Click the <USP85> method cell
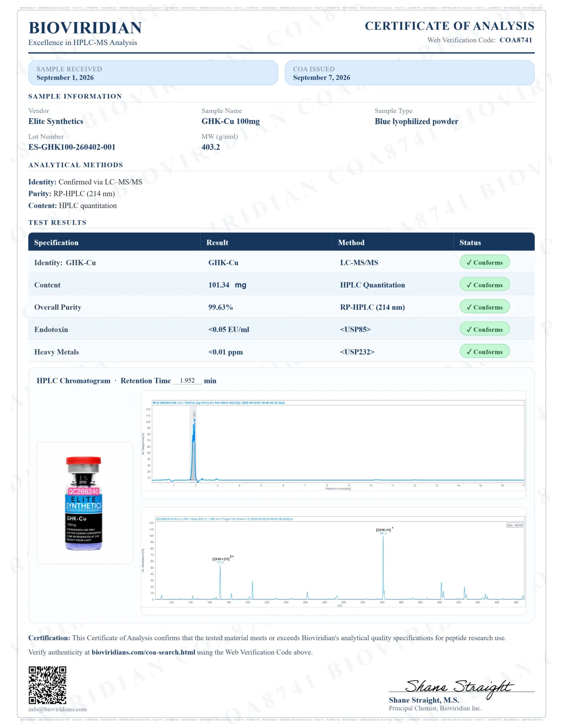563x728 pixels. 355,330
